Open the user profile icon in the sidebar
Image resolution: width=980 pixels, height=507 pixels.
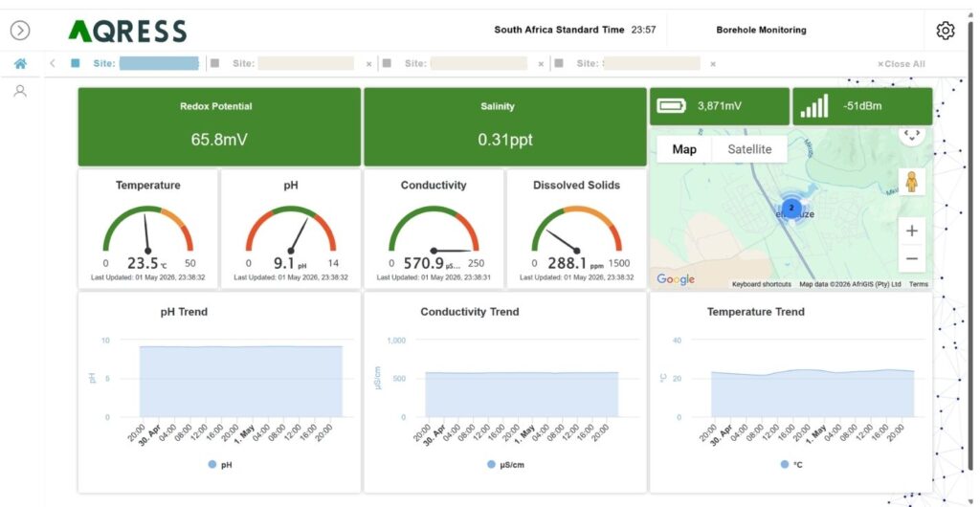(x=21, y=91)
